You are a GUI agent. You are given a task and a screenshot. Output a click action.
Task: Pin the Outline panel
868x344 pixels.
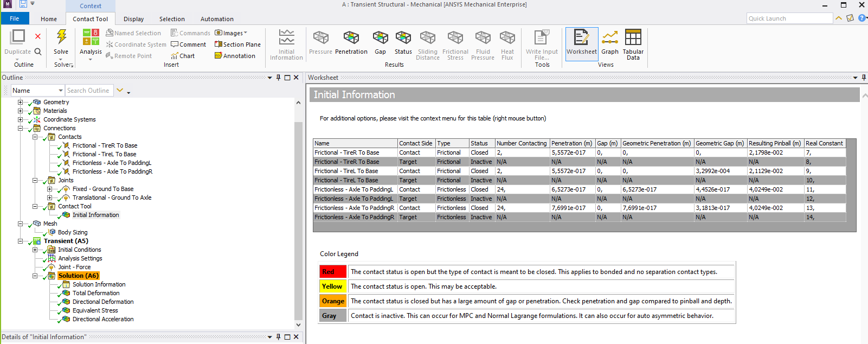click(279, 78)
